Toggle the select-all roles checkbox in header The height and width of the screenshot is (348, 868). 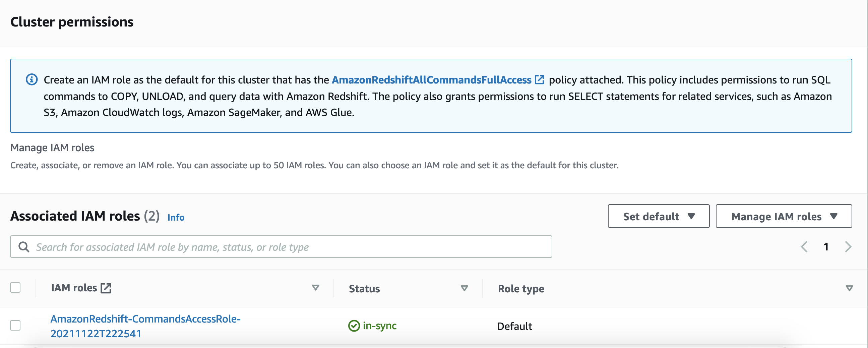tap(15, 288)
